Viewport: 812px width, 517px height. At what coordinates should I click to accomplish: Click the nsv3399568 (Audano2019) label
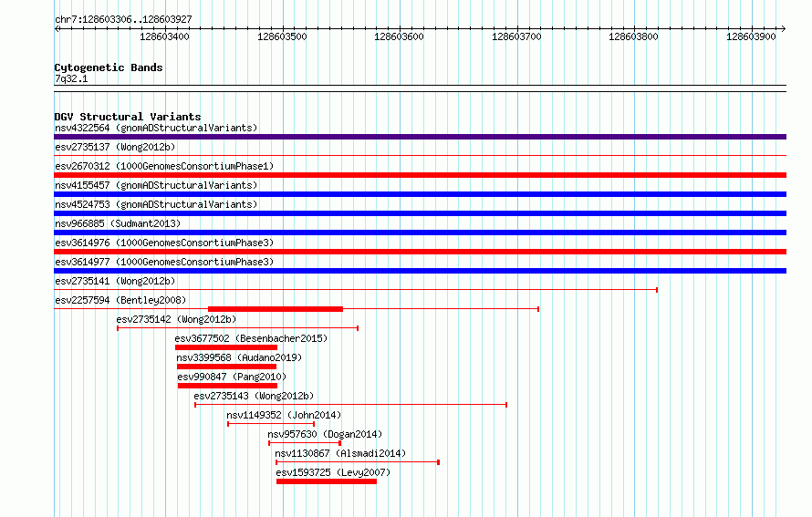pos(239,357)
